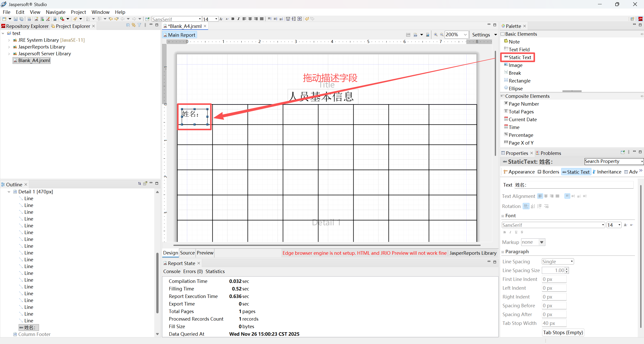Screen dimensions: 644x344
Task: Switch to the Source tab
Action: pyautogui.click(x=187, y=253)
